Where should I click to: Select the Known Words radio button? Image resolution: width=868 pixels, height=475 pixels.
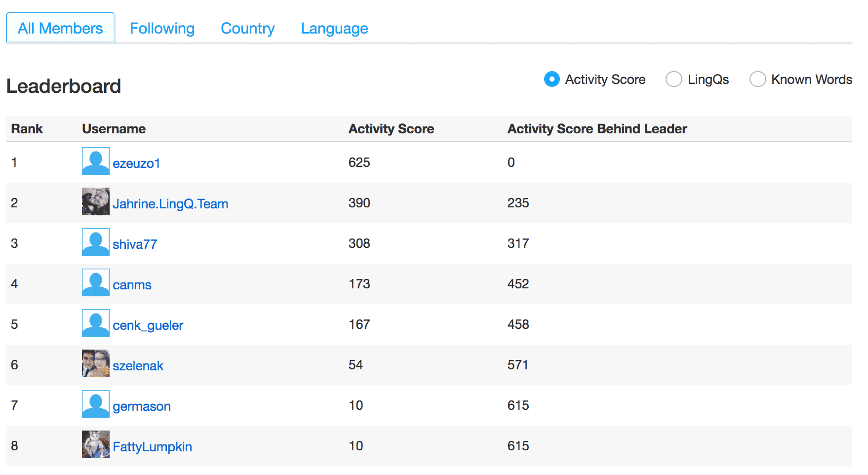[757, 79]
